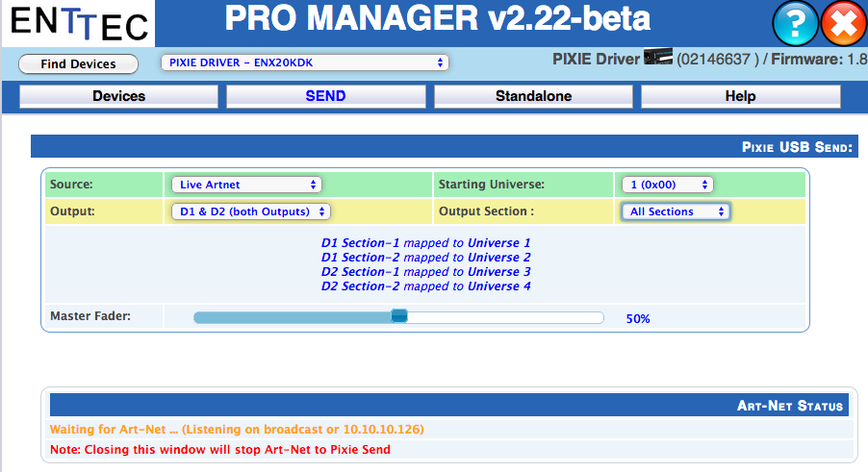Click the unfilled right part of the Master Fader track
This screenshot has width=868, height=472.
pyautogui.click(x=505, y=317)
